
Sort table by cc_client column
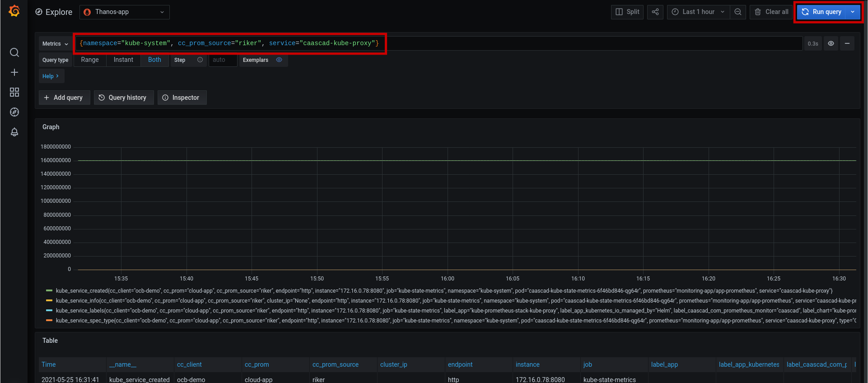pyautogui.click(x=189, y=364)
